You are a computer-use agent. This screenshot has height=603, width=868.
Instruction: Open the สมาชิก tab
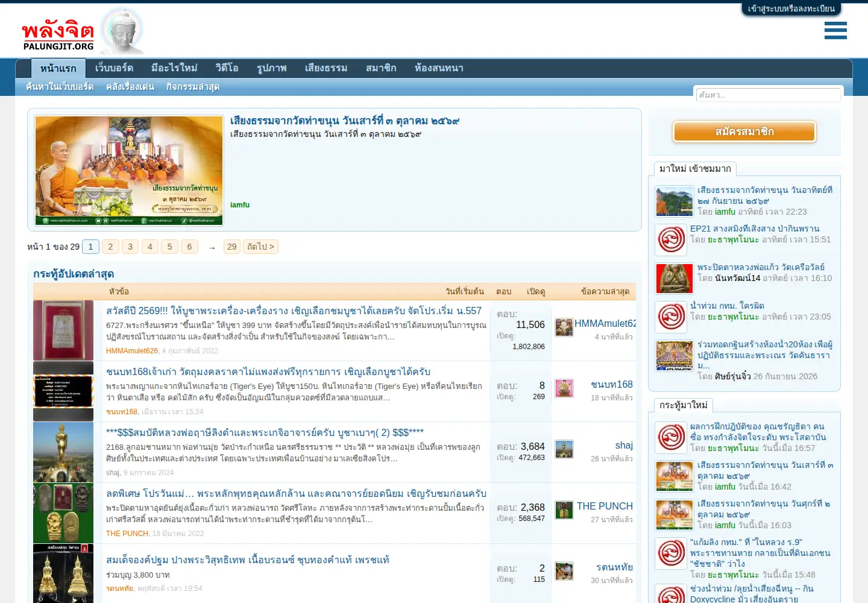coord(381,68)
